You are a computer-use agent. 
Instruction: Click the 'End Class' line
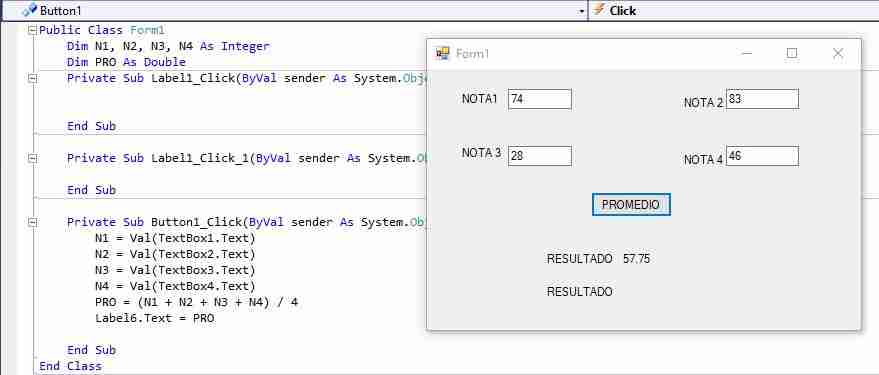coord(71,367)
